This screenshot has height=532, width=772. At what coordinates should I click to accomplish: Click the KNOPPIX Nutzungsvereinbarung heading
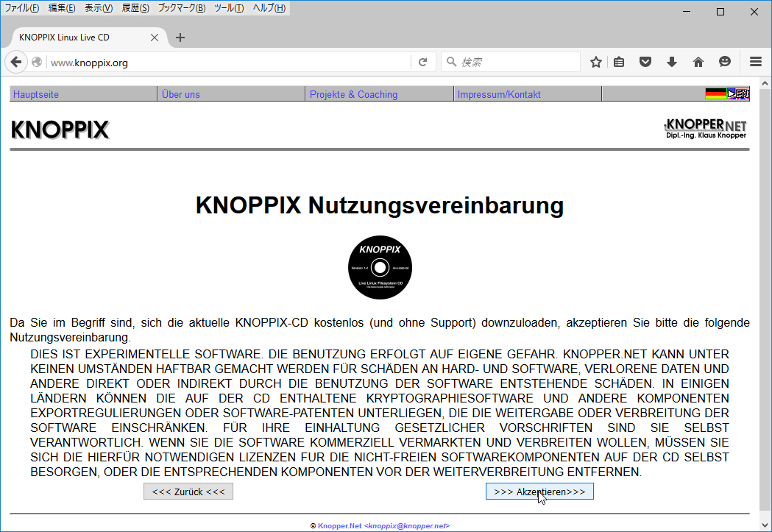380,205
